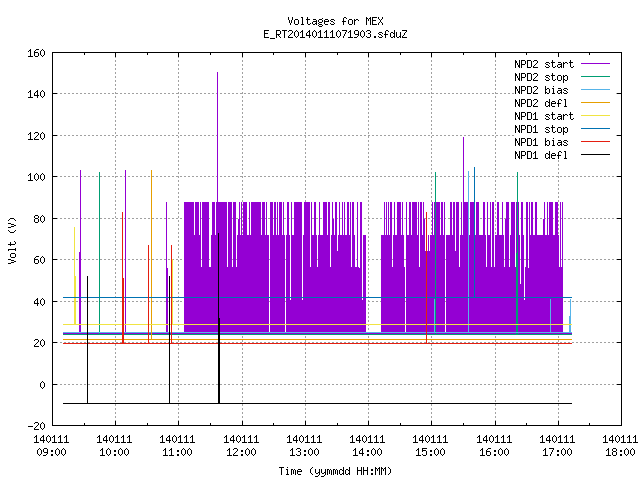Click the 'NPD2 start' legend label
This screenshot has width=640, height=480.
click(x=544, y=64)
